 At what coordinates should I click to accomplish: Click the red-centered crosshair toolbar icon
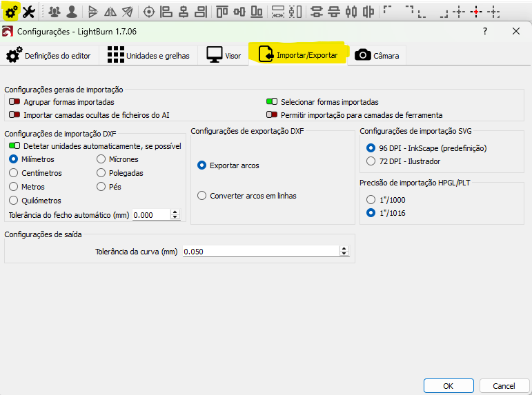coord(476,12)
